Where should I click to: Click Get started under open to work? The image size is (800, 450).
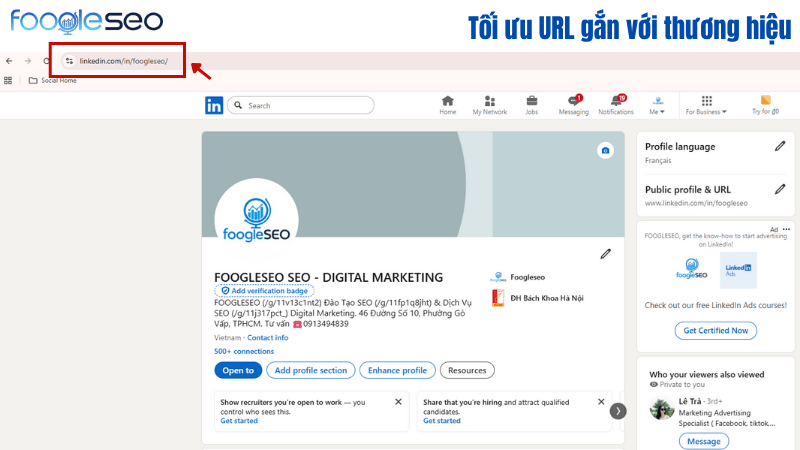click(x=239, y=421)
